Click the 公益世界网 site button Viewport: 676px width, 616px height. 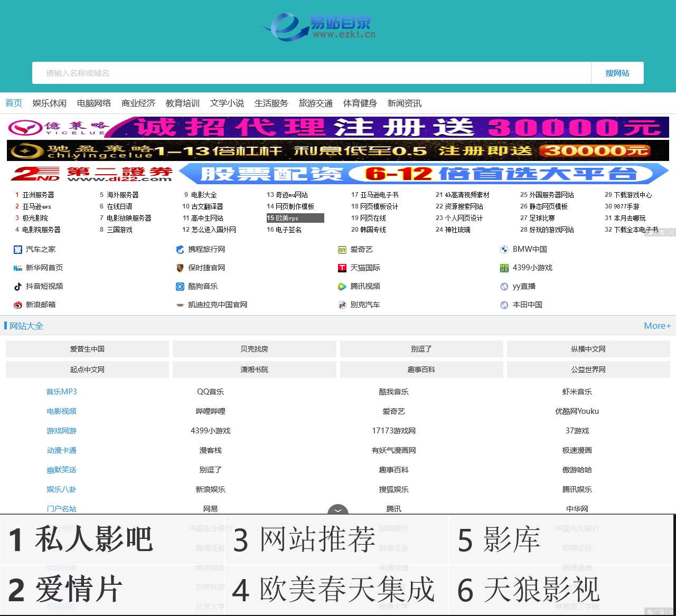click(588, 369)
